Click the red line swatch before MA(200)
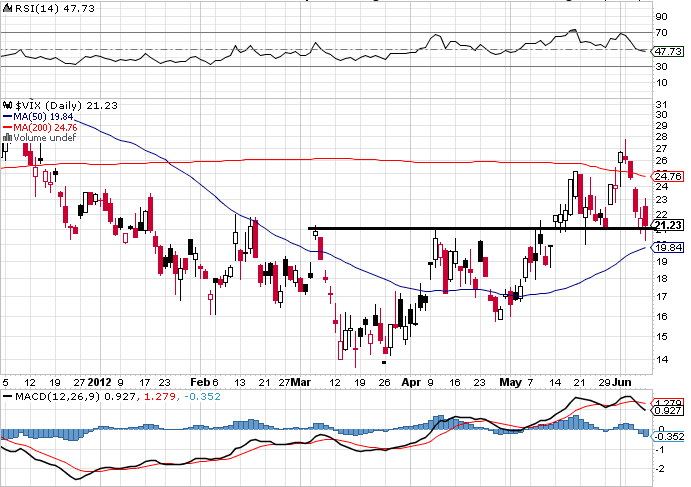 pyautogui.click(x=7, y=127)
